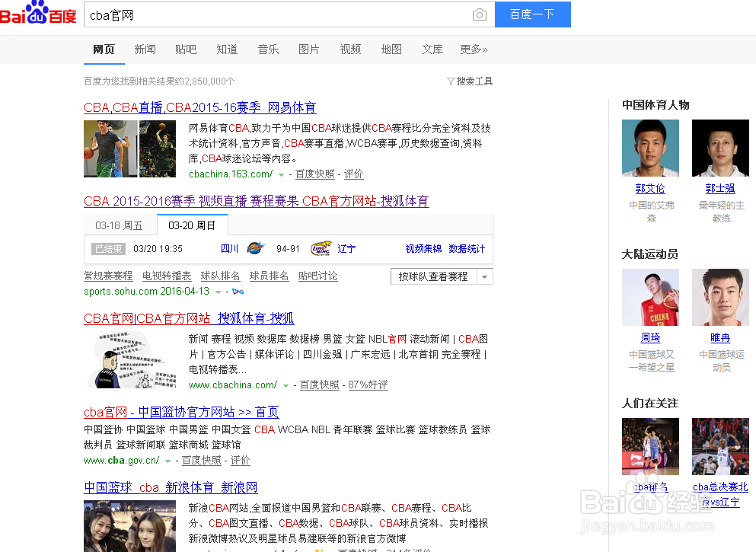Open camera image search icon
Image resolution: width=756 pixels, height=552 pixels.
(479, 15)
